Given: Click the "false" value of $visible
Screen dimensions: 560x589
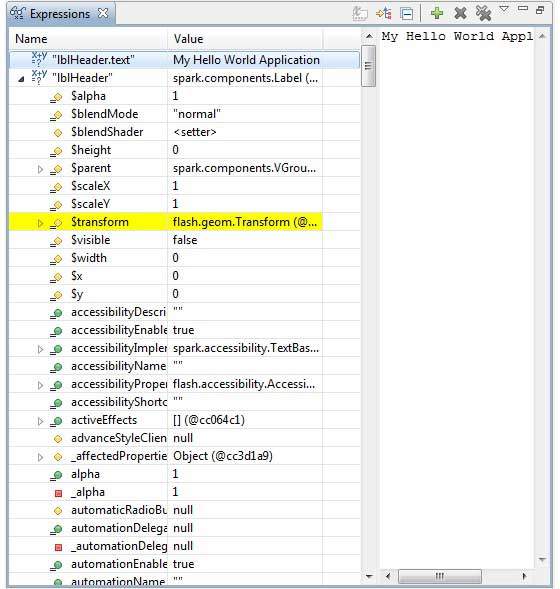Looking at the screenshot, I should pos(185,240).
